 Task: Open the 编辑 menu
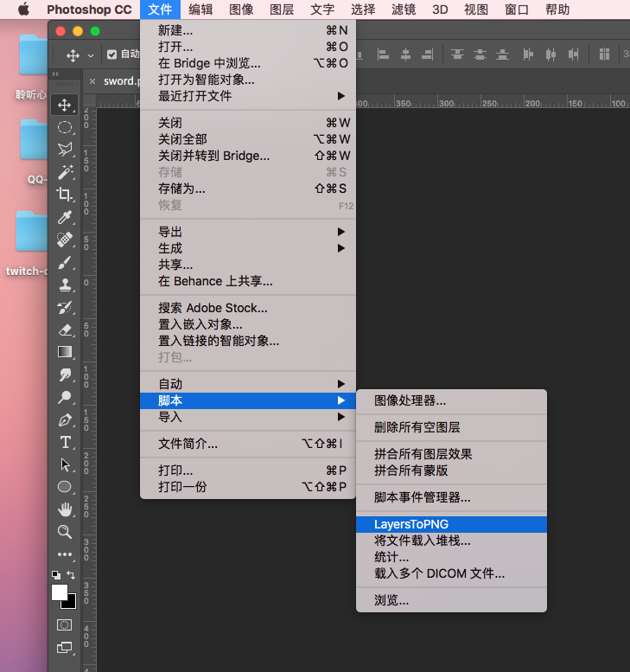[x=200, y=10]
